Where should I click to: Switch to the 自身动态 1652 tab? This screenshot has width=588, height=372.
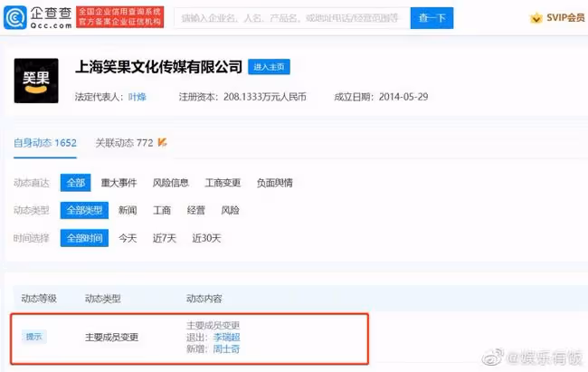45,143
